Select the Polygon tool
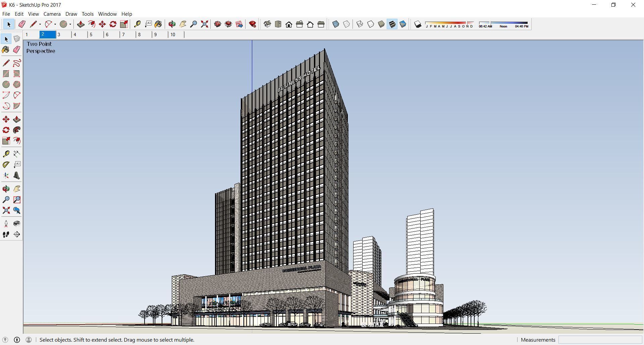Screen dimensions: 644x345 [x=17, y=84]
